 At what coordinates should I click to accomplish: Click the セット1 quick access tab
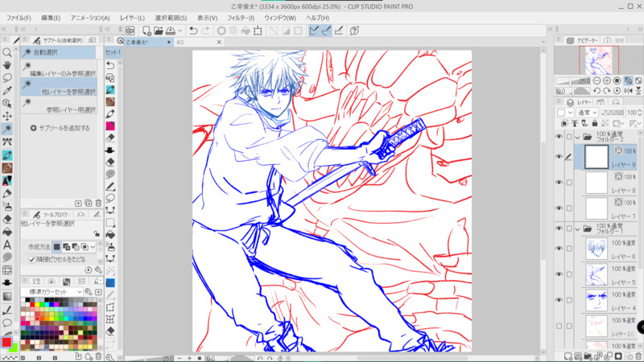113,52
